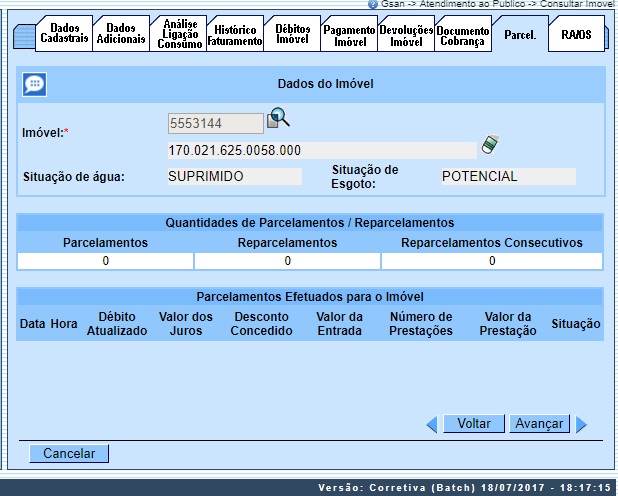
Task: Click the SUPRIMIDO water status field
Action: [x=235, y=176]
